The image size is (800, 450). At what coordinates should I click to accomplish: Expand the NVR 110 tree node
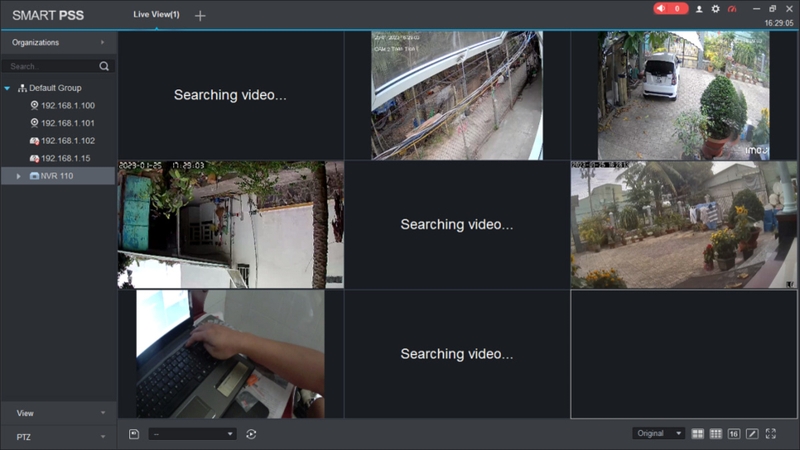click(18, 176)
